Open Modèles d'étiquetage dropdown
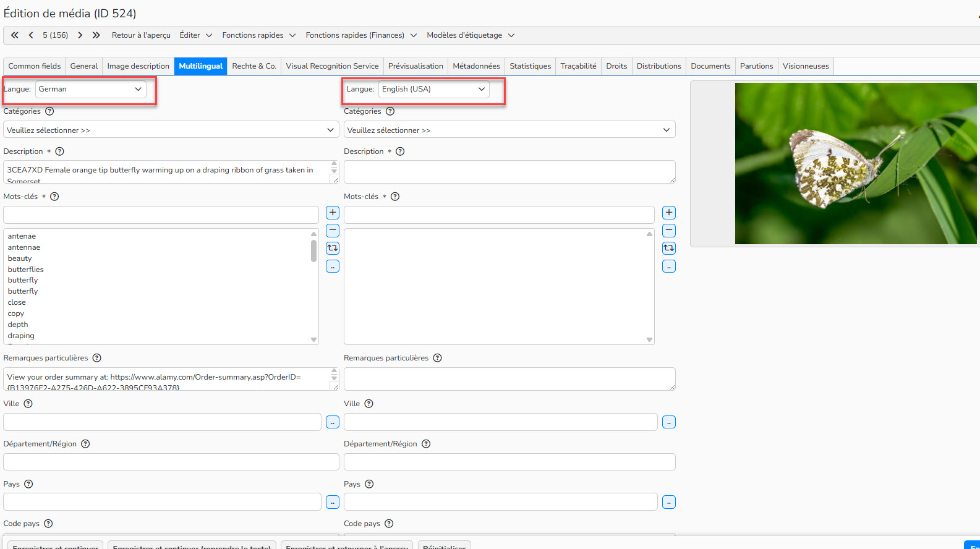Screen dimensions: 980x549 click(x=471, y=35)
